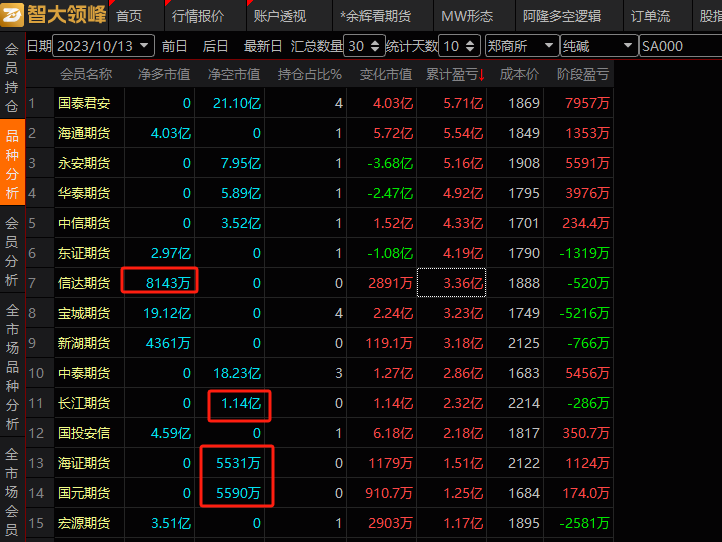Select 东证期货 member name

click(84, 253)
